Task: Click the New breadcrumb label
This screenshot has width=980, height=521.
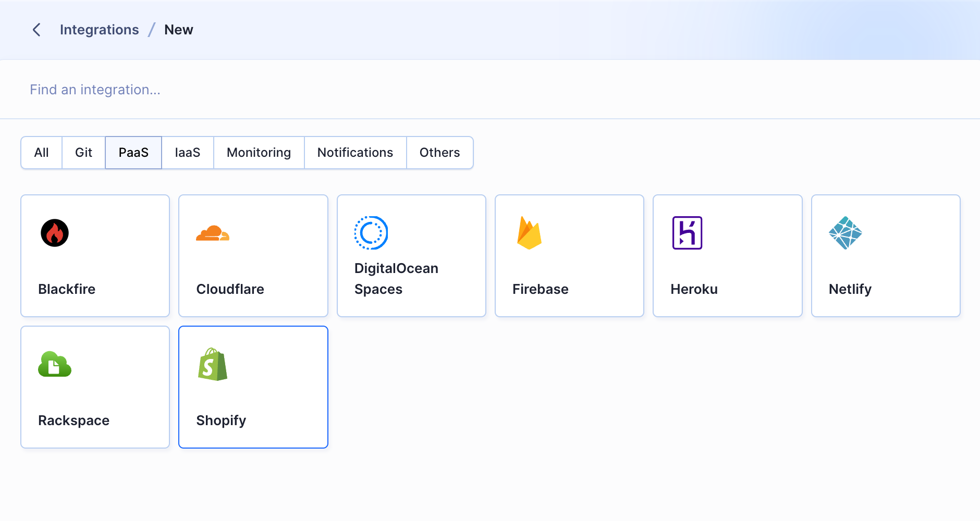Action: click(179, 30)
